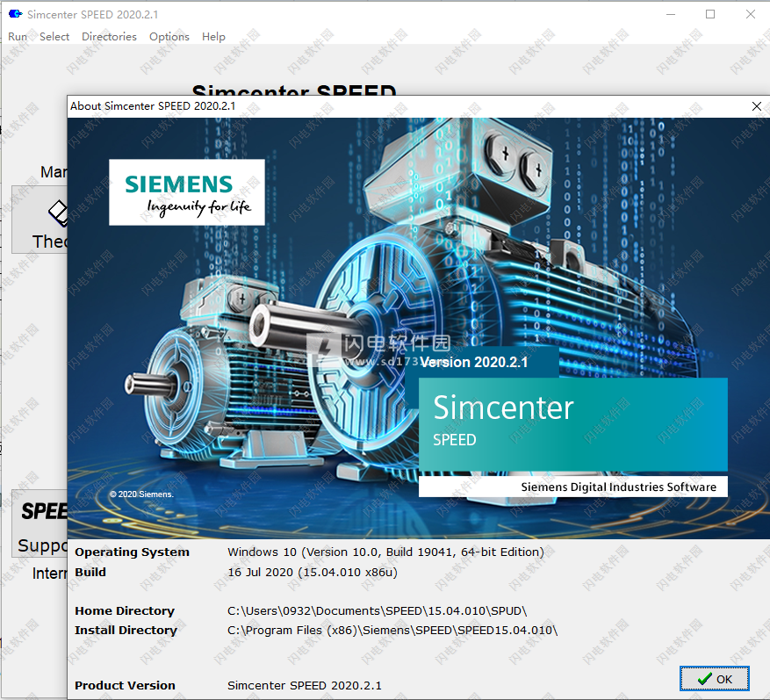Screen dimensions: 770x700
Task: Click the teal Simcenter SPEED banner
Action: 573,424
